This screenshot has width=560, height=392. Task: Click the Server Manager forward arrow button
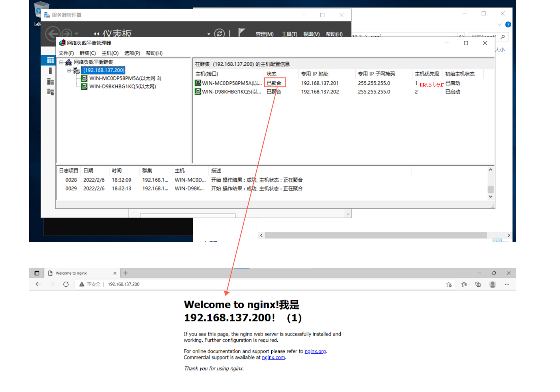[67, 33]
